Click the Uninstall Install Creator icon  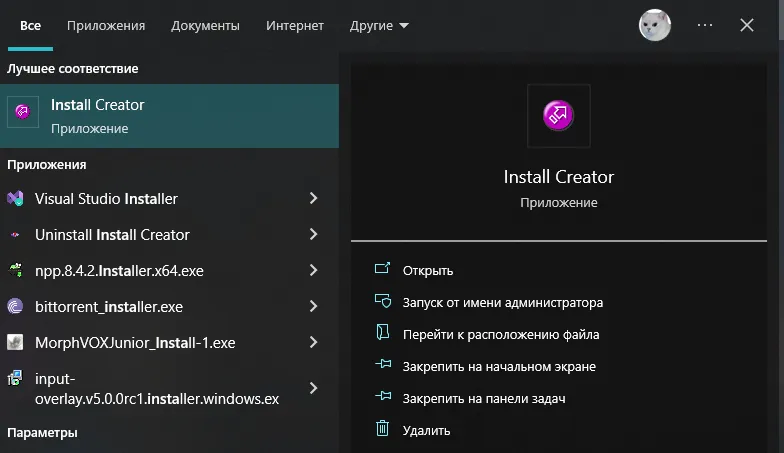[15, 234]
